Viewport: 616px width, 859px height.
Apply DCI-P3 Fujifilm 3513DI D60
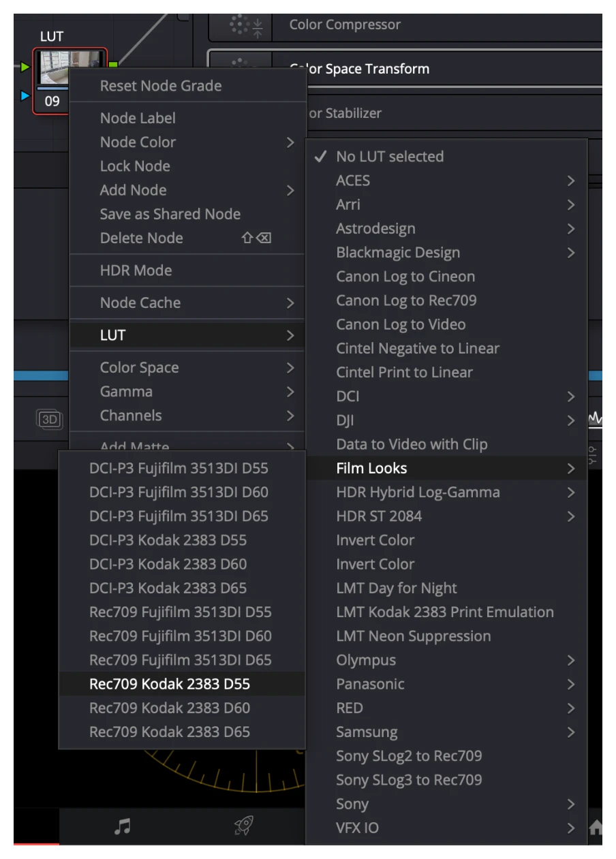182,492
